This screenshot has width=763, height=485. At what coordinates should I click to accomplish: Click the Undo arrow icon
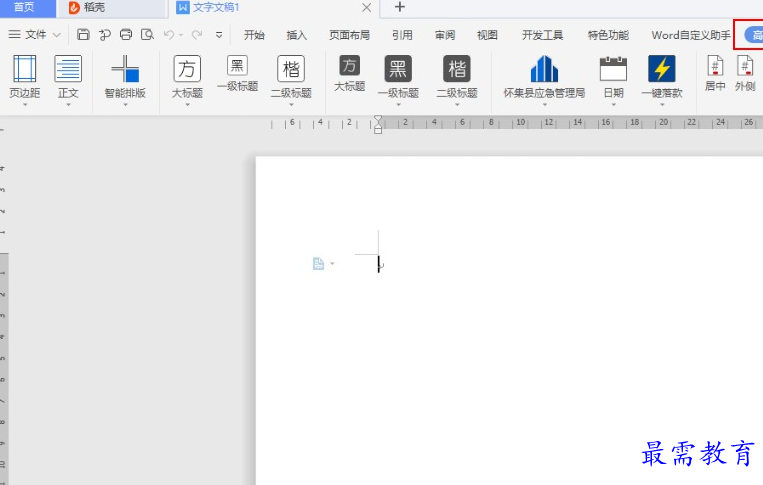tap(169, 35)
